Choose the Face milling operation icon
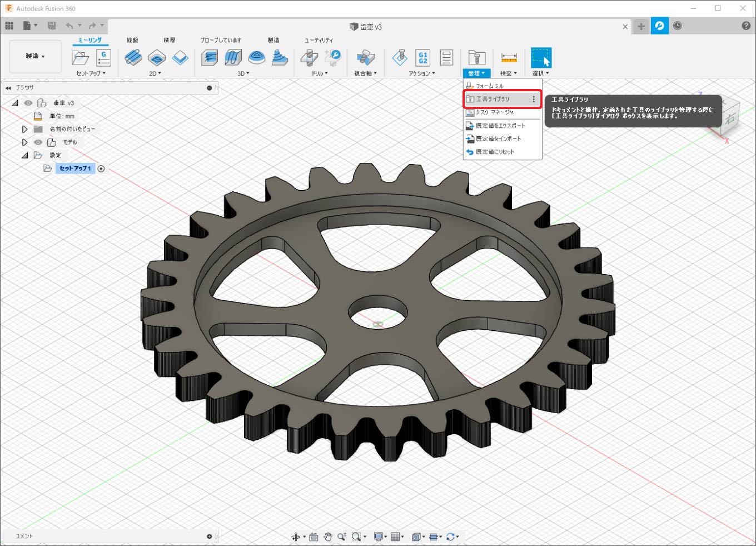This screenshot has height=546, width=756. coord(180,57)
